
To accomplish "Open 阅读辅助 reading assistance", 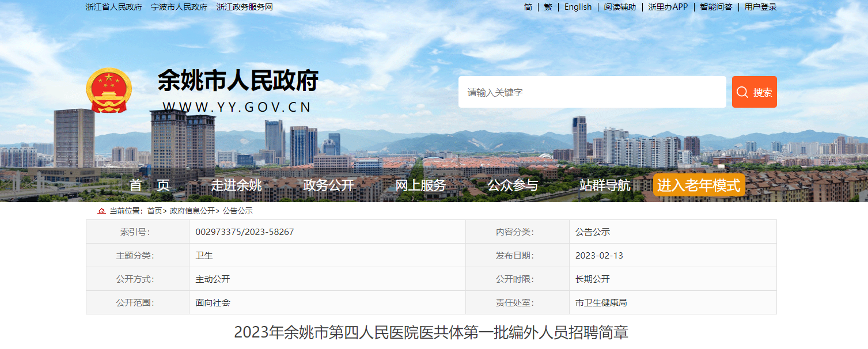I will click(x=620, y=7).
